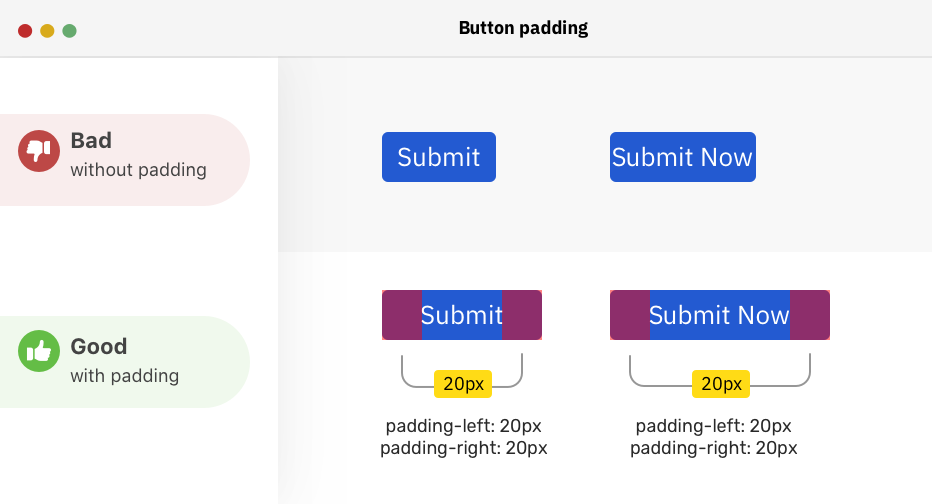
Task: Click right purple padding of Submit button
Action: [522, 315]
